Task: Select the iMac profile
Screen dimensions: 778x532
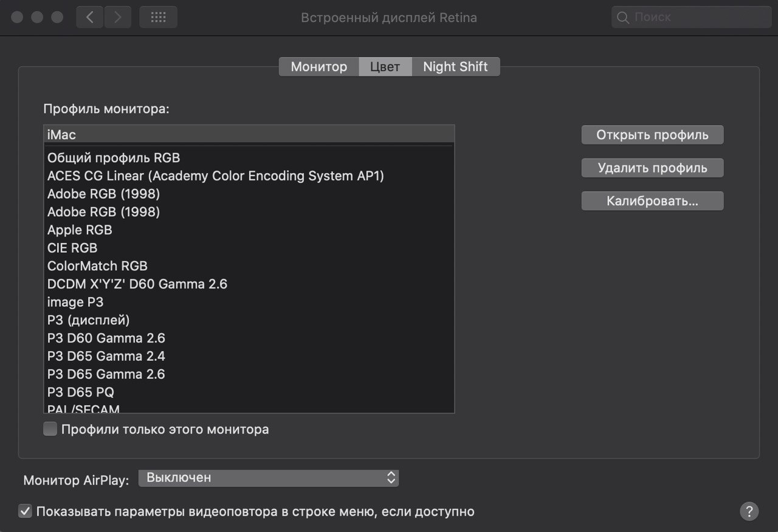Action: click(x=249, y=135)
